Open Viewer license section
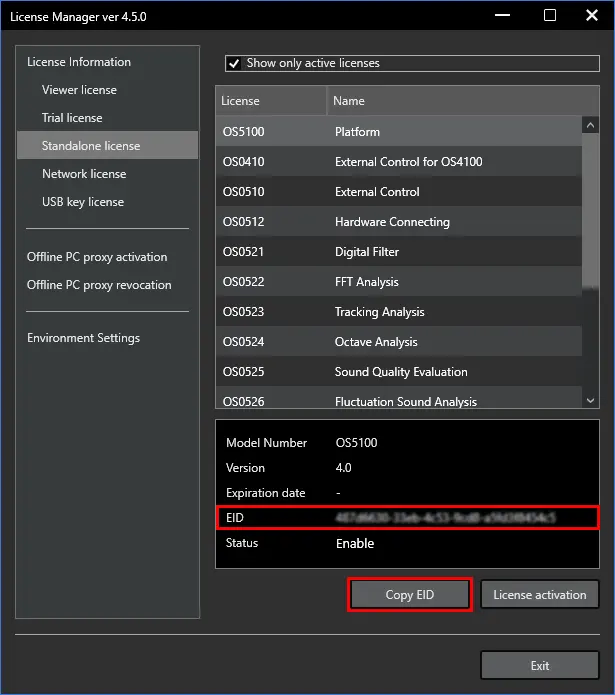 (x=79, y=90)
